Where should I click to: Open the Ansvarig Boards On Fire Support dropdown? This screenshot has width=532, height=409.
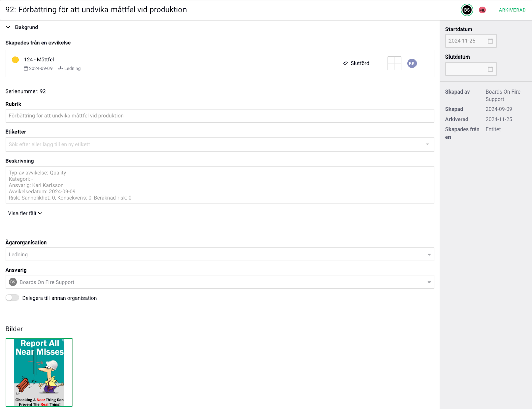(x=429, y=282)
